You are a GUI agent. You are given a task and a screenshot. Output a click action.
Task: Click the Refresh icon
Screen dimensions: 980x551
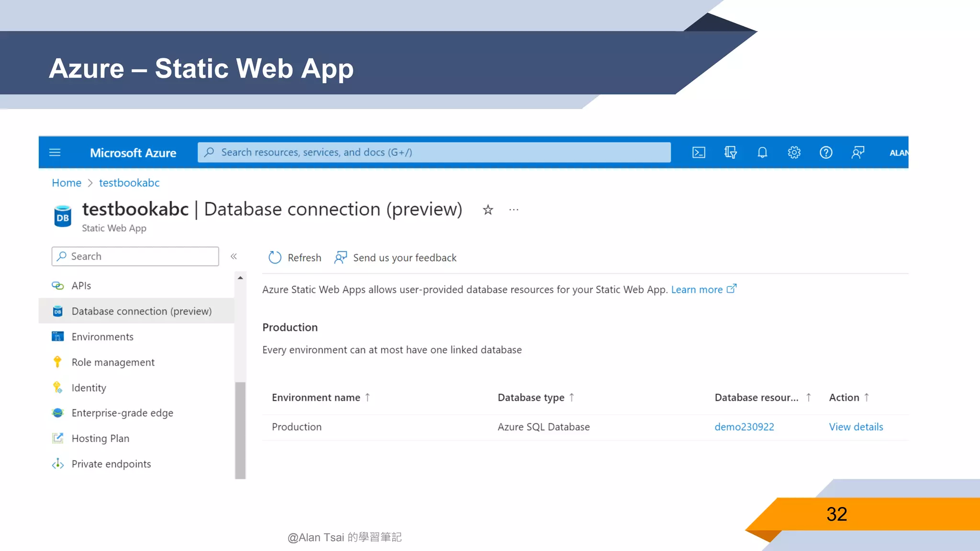tap(275, 258)
